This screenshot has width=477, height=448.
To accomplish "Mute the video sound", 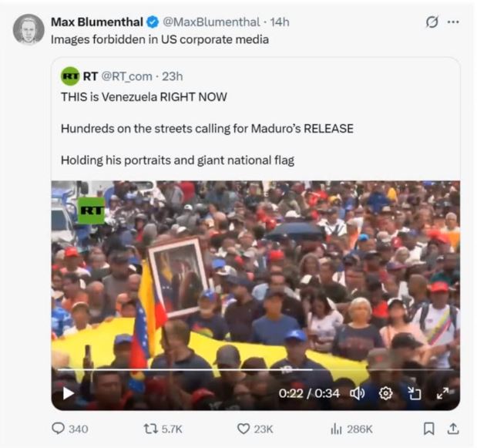I will (x=358, y=393).
